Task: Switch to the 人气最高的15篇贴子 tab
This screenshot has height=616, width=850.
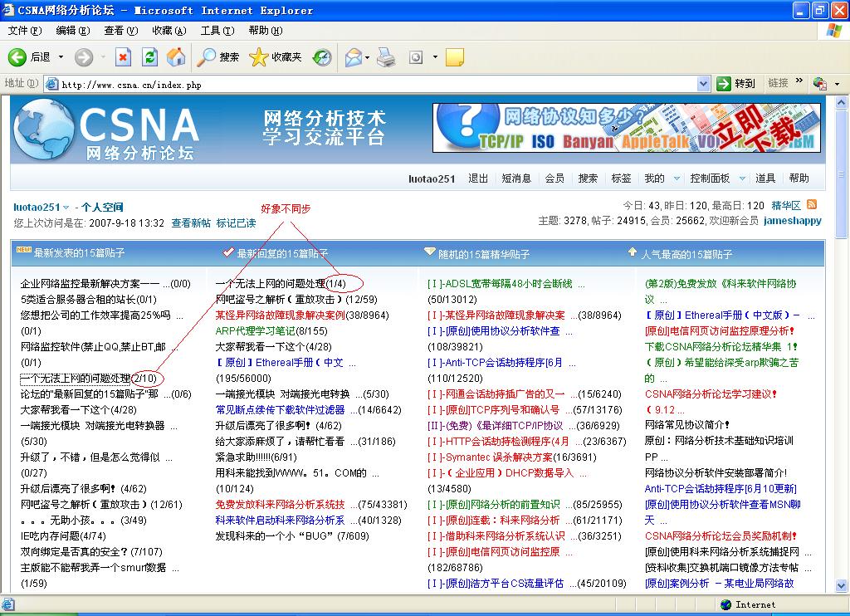Action: (x=686, y=254)
